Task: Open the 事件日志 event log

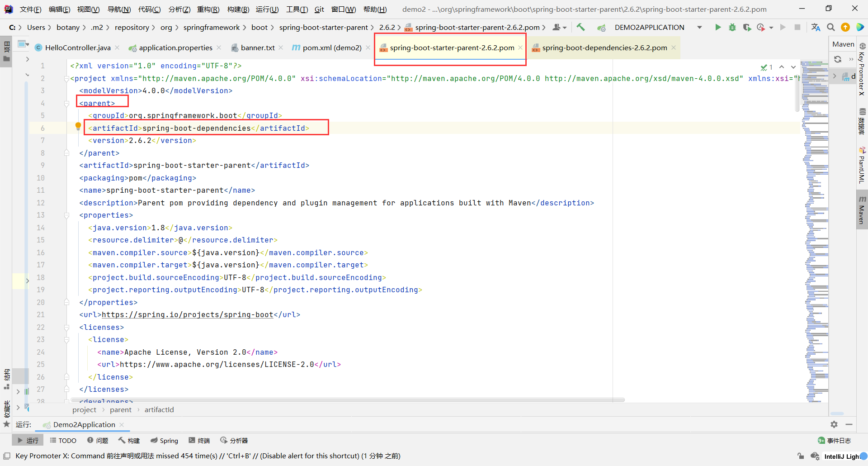Action: point(835,440)
